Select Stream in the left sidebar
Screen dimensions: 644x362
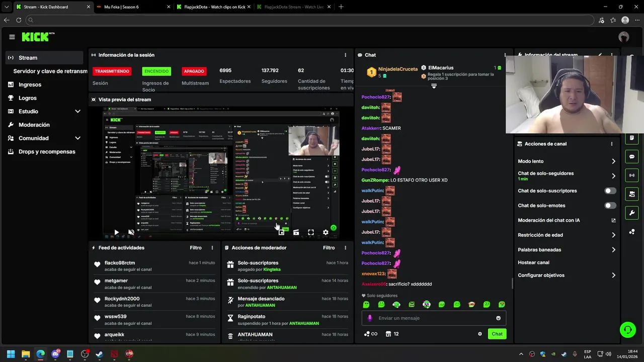click(44, 58)
